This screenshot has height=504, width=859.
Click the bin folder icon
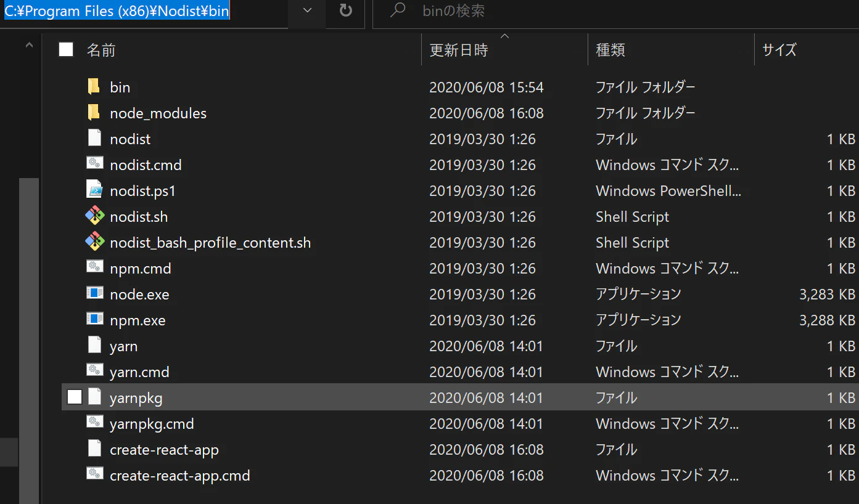click(x=94, y=87)
